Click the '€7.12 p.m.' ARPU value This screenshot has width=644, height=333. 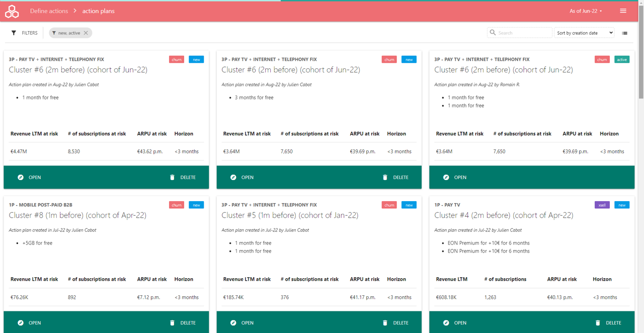click(148, 297)
